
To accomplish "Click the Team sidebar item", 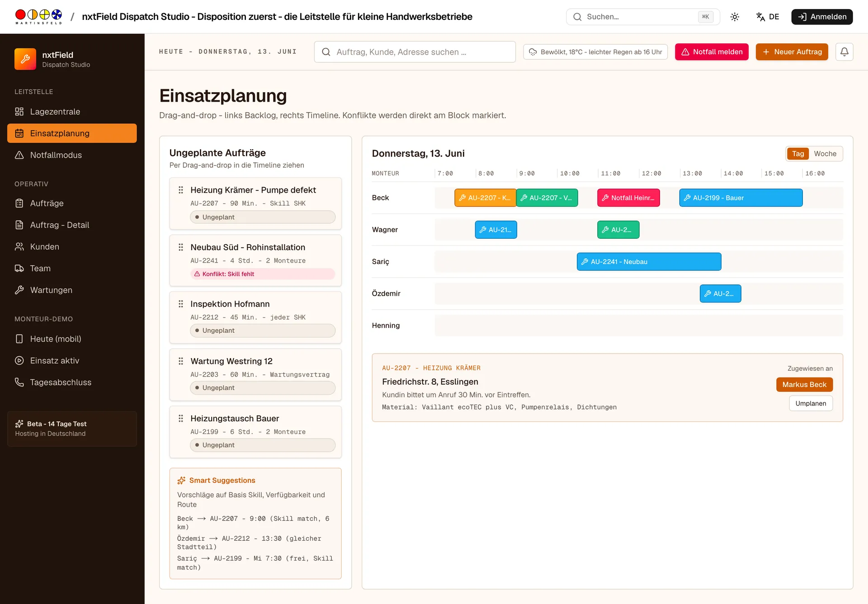I will [72, 269].
